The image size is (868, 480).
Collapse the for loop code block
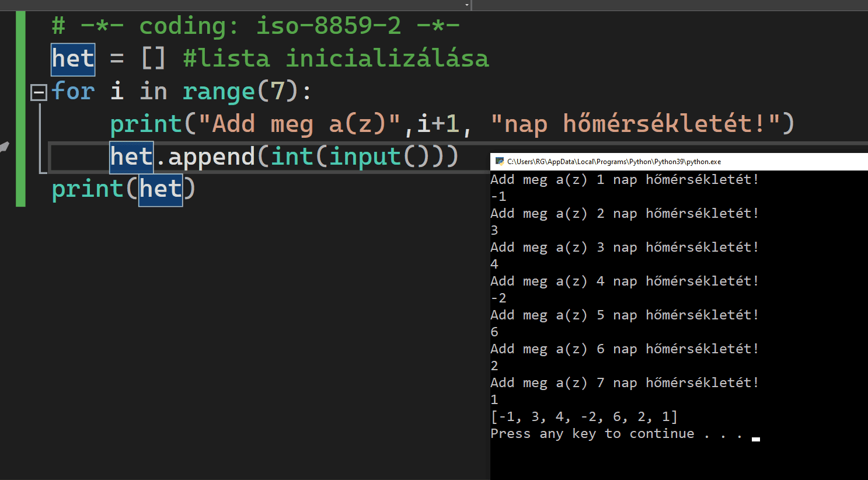pos(39,92)
